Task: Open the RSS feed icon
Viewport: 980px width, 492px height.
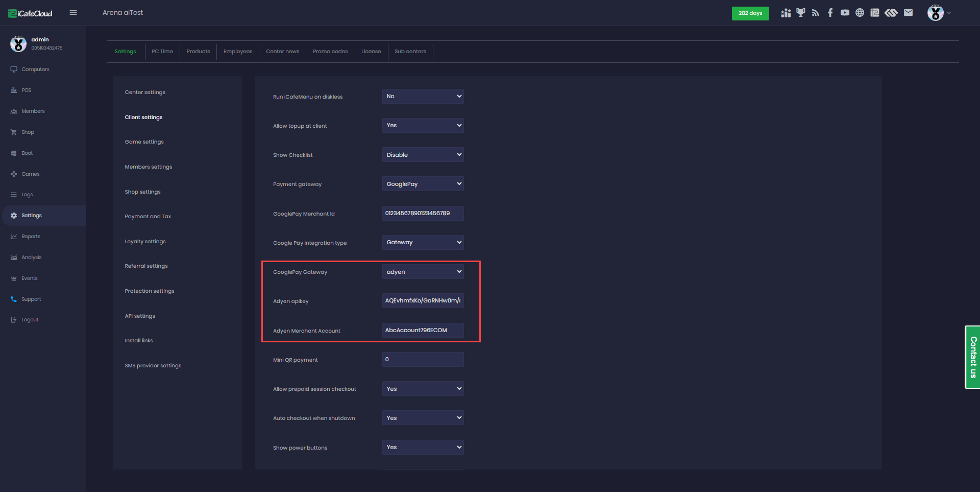Action: [815, 13]
